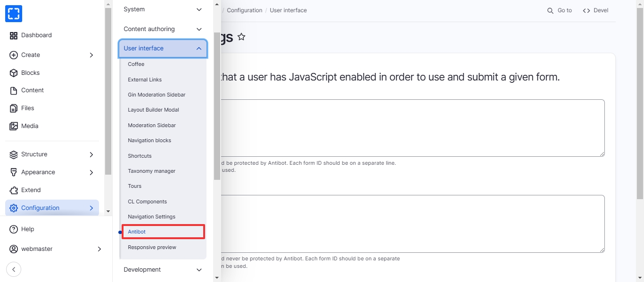Screen dimensions: 644x282
Task: Open the Media library icon
Action: point(14,126)
